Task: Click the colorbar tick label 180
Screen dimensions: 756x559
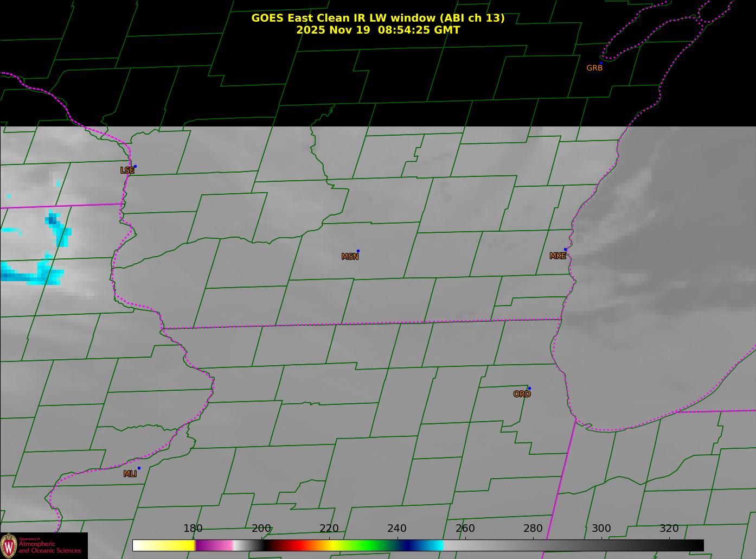Action: click(x=193, y=529)
